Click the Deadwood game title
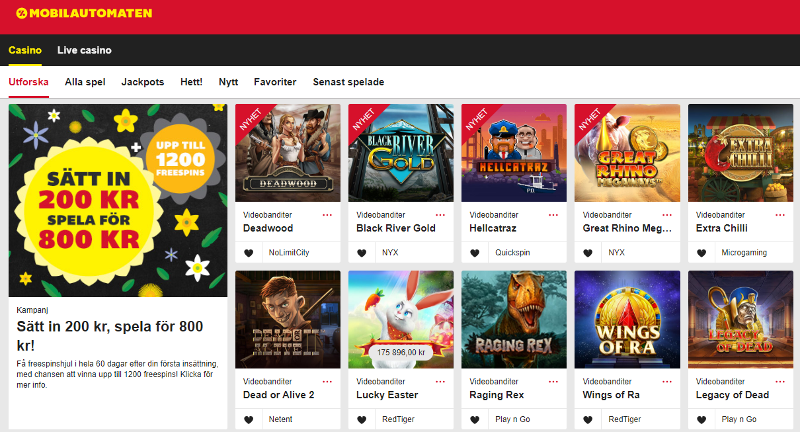 pyautogui.click(x=268, y=228)
